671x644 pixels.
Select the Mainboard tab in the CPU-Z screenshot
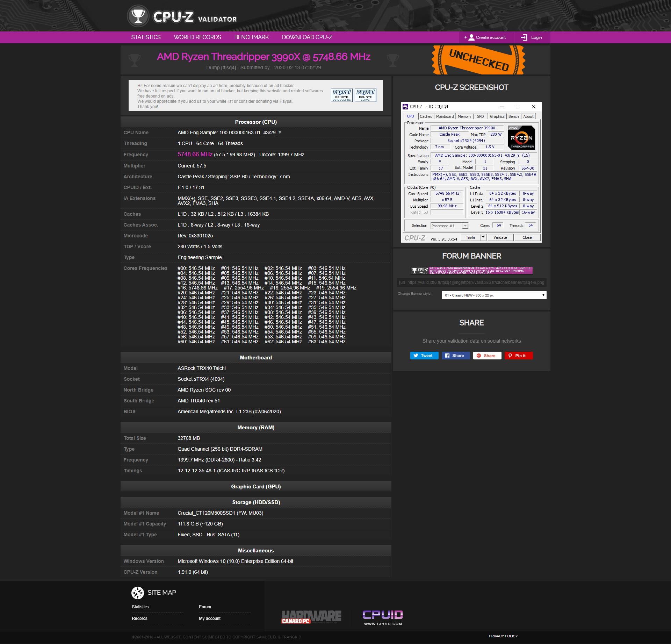coord(445,116)
